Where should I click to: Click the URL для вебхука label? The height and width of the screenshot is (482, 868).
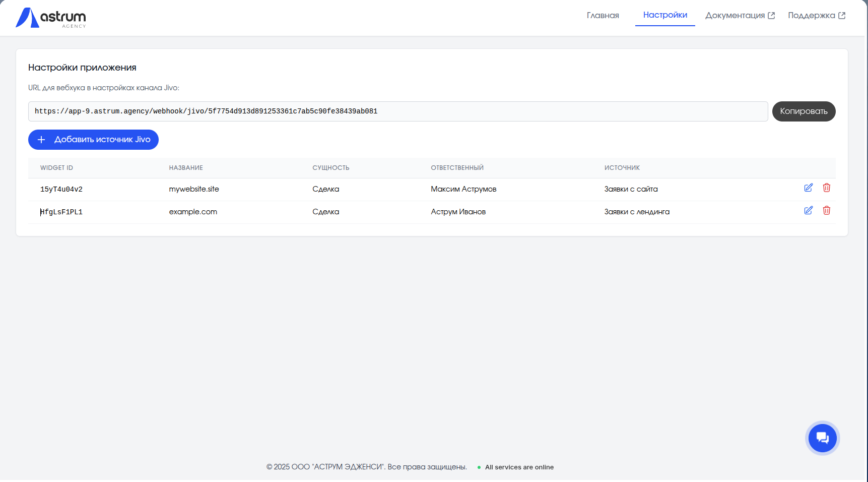[x=104, y=88]
